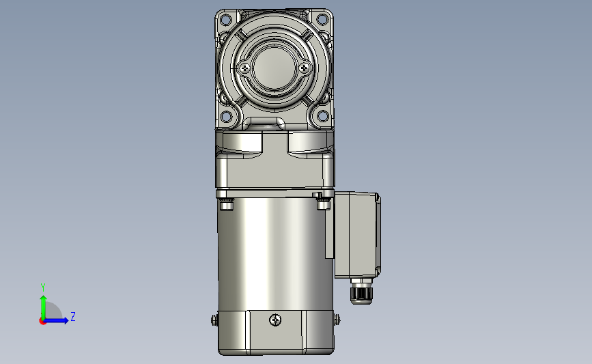Select the center screw on the motor end cap
Image resolution: width=592 pixels, height=364 pixels.
(x=275, y=320)
